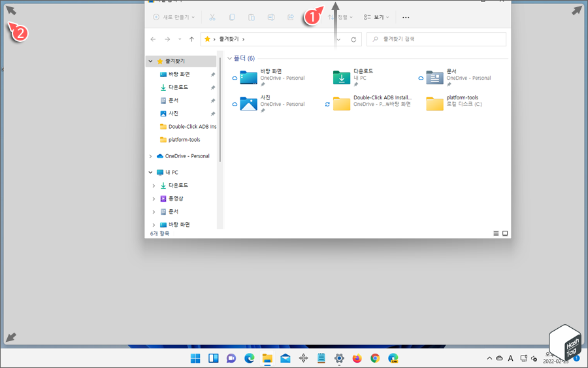Open the 사진 folder in main pane
Viewport: 588px width, 368px height.
click(x=269, y=104)
